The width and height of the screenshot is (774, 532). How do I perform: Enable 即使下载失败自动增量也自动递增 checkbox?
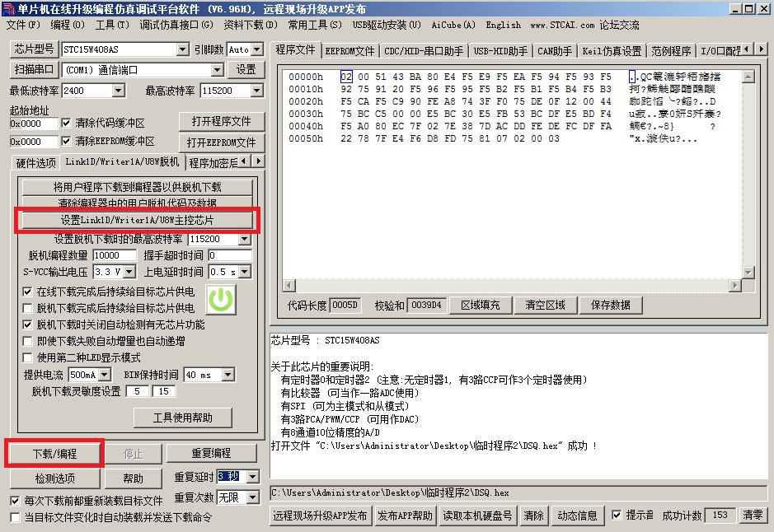28,341
